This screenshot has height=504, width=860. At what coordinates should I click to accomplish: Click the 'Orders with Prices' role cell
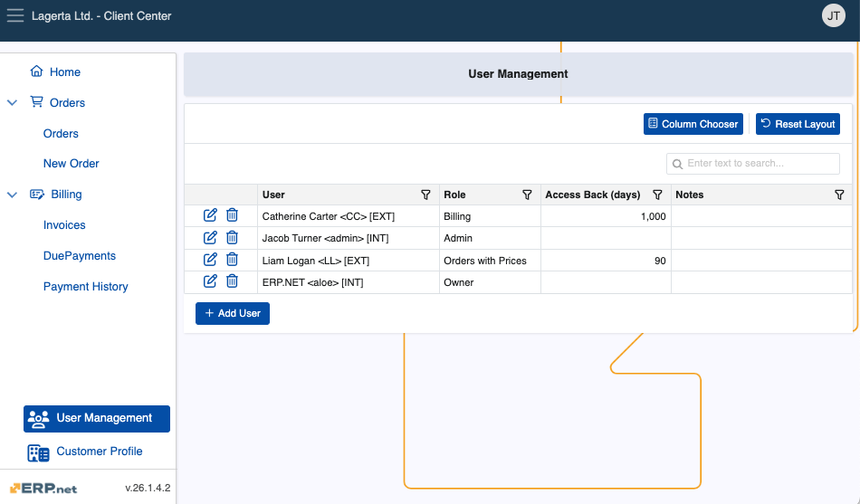pos(490,261)
